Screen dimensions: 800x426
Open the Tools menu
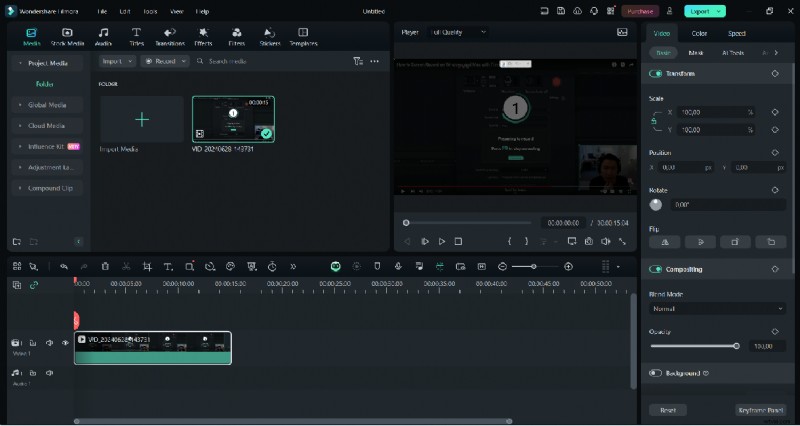(x=150, y=11)
